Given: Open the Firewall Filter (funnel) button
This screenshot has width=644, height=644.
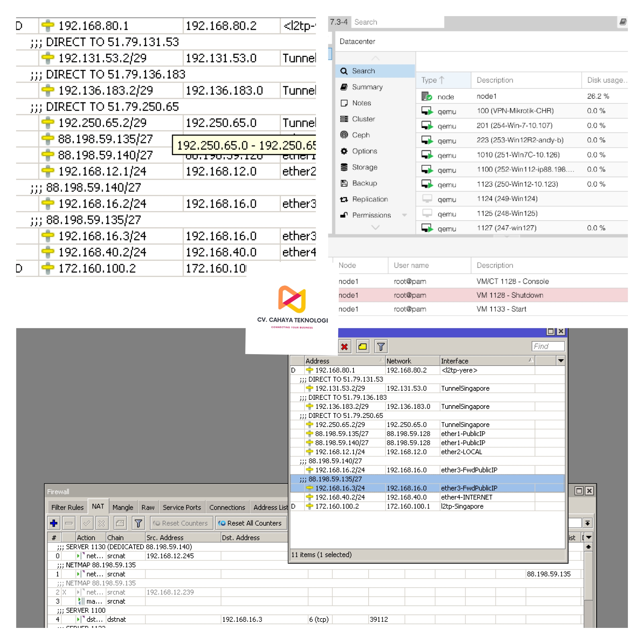Looking at the screenshot, I should tap(138, 523).
